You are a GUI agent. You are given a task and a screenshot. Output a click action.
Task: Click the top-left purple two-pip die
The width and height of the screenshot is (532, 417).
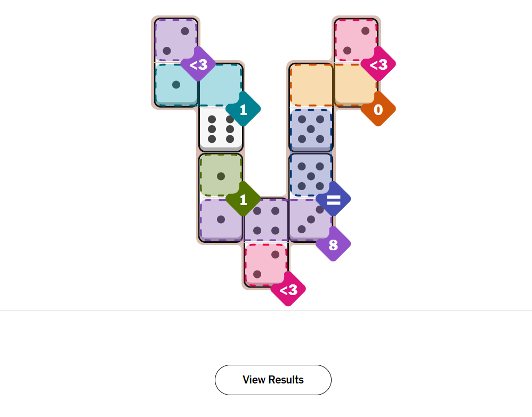tap(175, 40)
